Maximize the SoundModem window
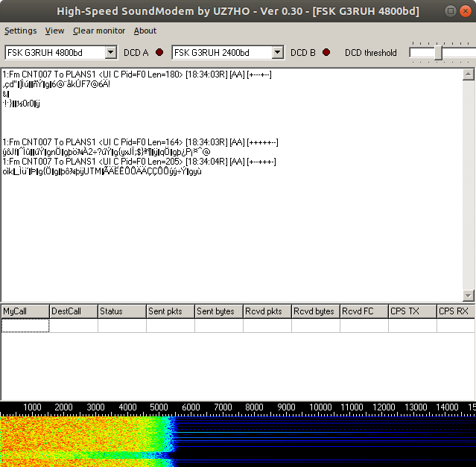 [x=451, y=11]
